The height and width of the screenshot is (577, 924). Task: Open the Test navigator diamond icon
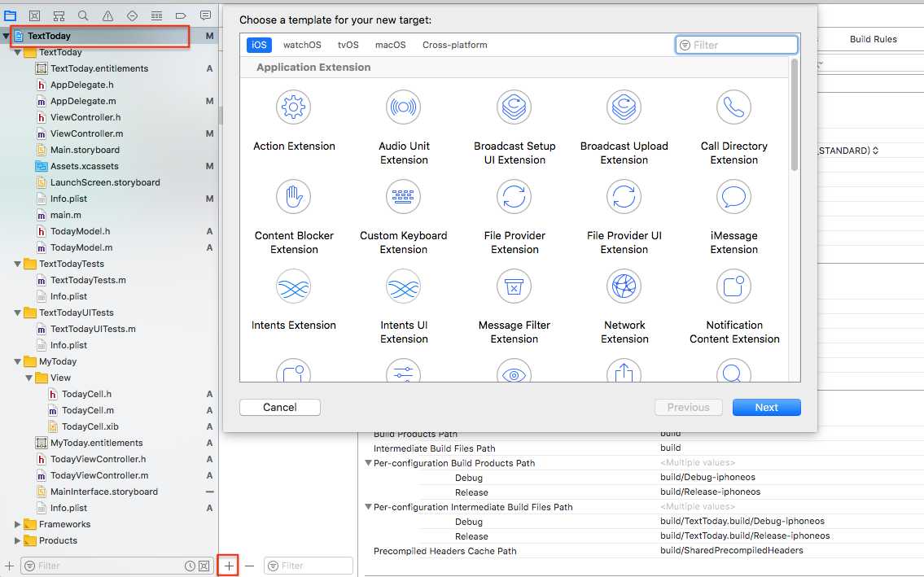coord(132,15)
